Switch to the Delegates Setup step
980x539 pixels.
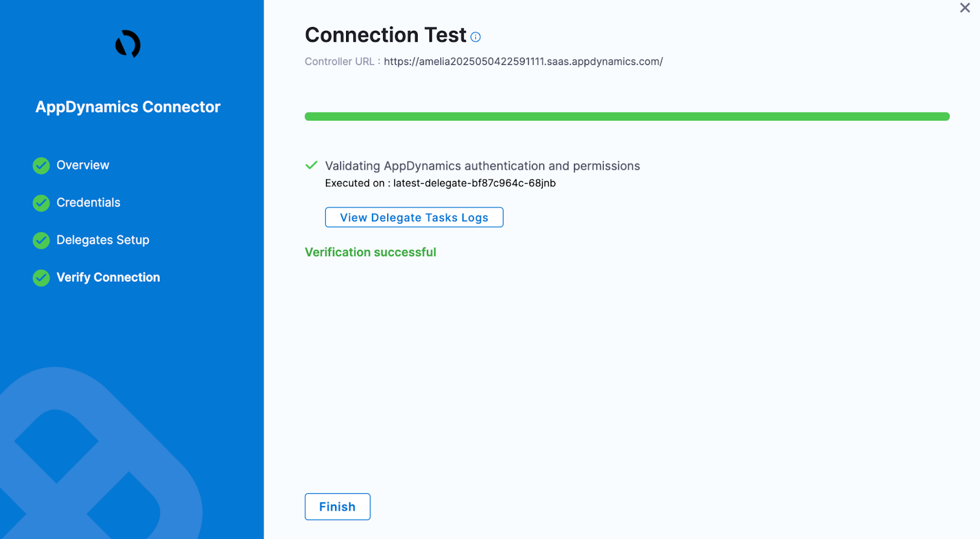103,240
